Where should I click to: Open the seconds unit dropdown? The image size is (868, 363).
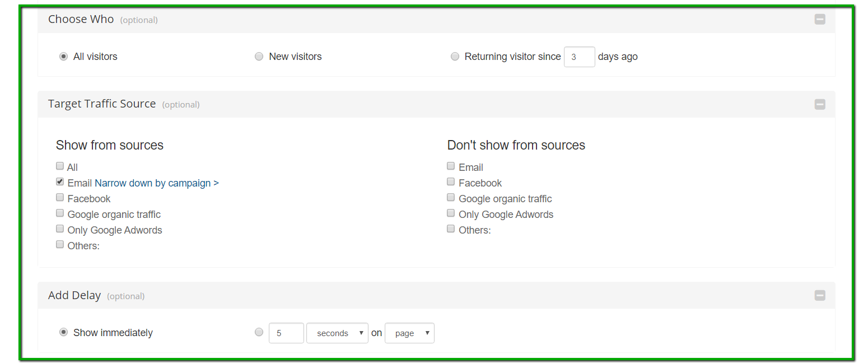pos(337,333)
